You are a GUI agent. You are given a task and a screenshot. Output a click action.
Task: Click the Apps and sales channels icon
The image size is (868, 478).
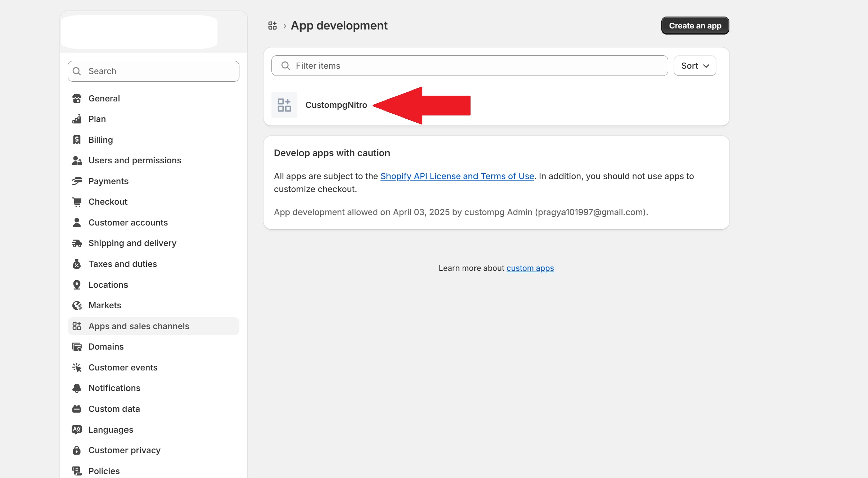pyautogui.click(x=77, y=326)
